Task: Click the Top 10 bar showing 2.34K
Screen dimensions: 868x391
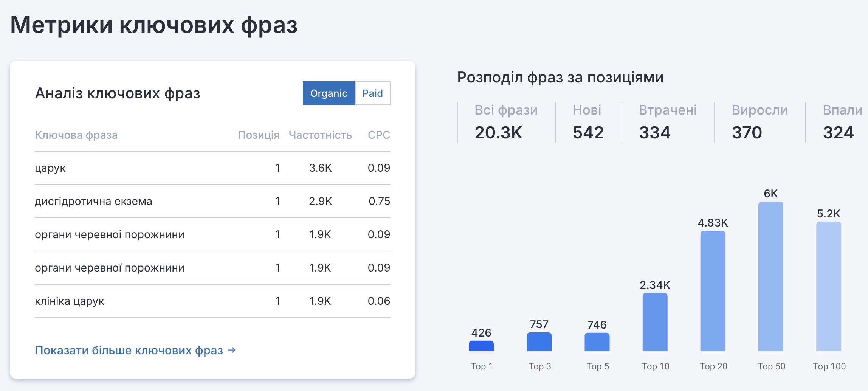Action: (x=655, y=322)
